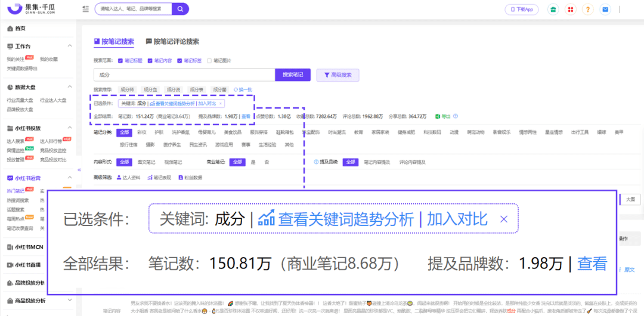Click the 下载App button
The image size is (644, 316).
click(521, 10)
